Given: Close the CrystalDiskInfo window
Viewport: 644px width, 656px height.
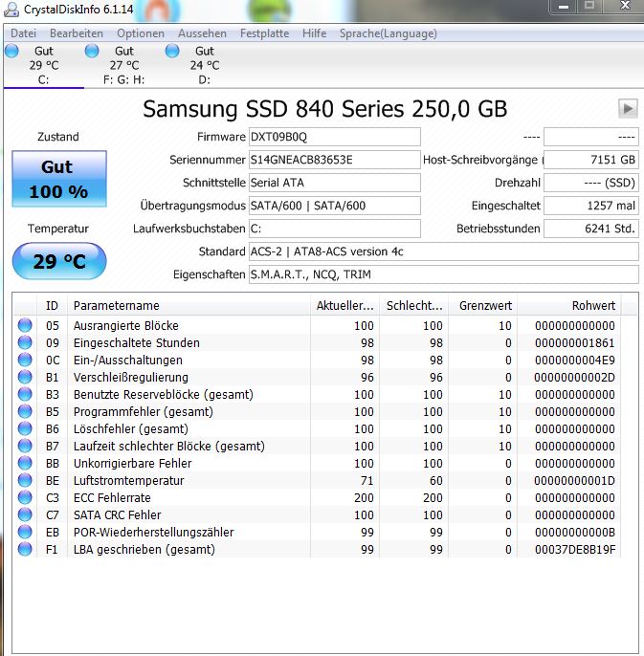Looking at the screenshot, I should click(625, 6).
